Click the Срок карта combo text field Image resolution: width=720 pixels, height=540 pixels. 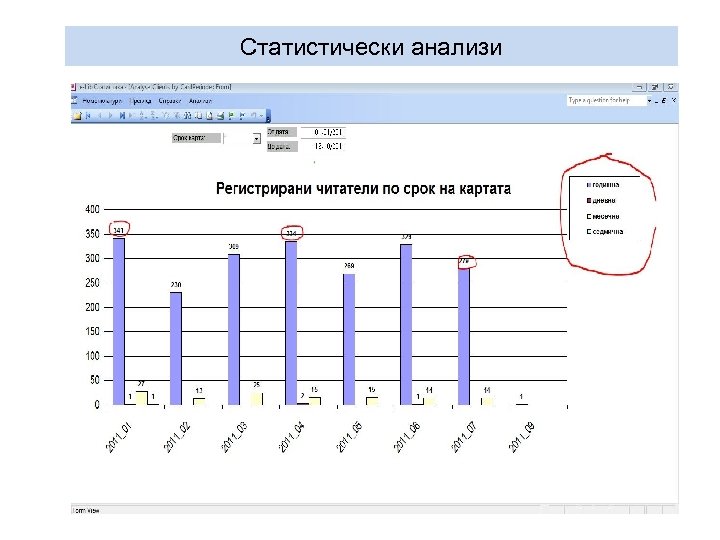[x=238, y=138]
